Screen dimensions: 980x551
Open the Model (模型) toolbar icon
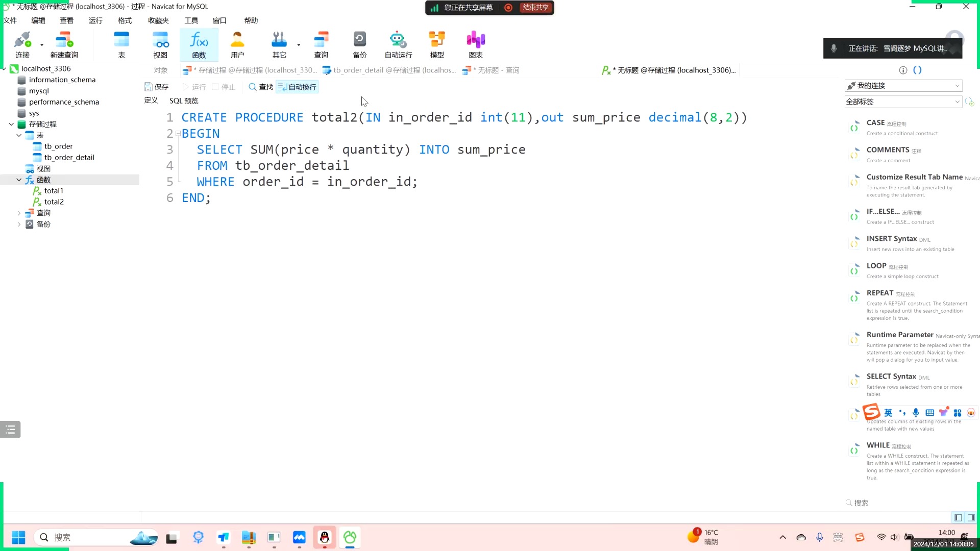tap(437, 44)
